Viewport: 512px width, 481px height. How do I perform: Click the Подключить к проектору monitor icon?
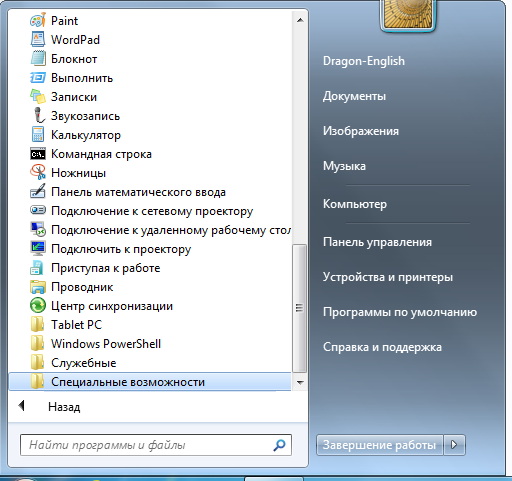[x=38, y=248]
